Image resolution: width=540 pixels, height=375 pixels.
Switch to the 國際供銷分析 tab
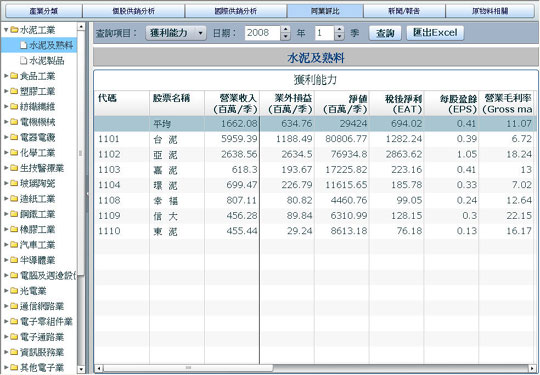236,11
